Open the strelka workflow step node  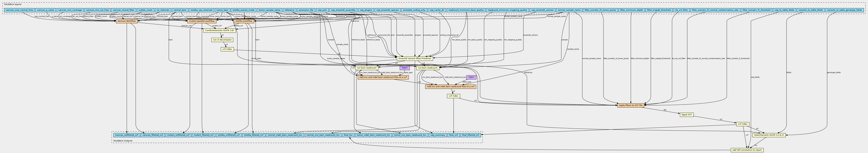(x=244, y=21)
